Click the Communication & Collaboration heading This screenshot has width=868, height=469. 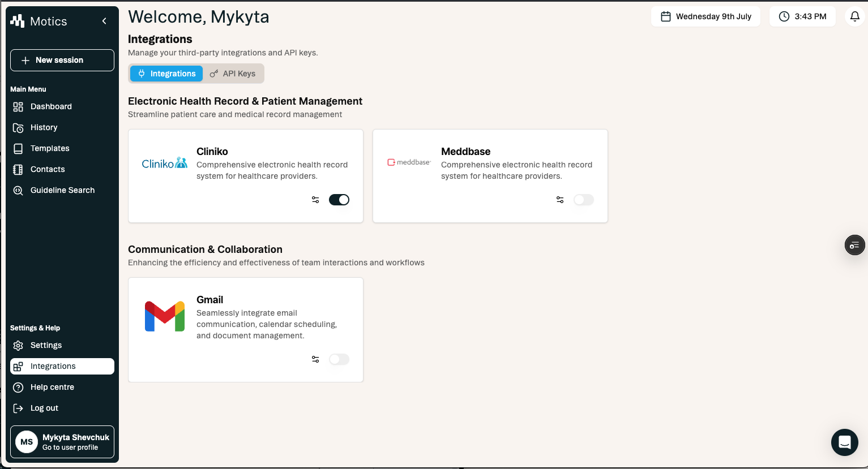(x=205, y=249)
